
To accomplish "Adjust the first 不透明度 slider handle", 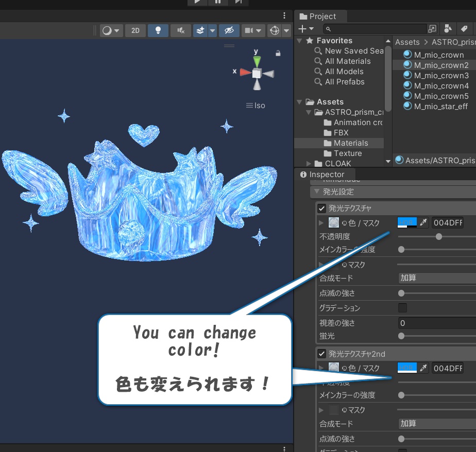I will [x=439, y=237].
